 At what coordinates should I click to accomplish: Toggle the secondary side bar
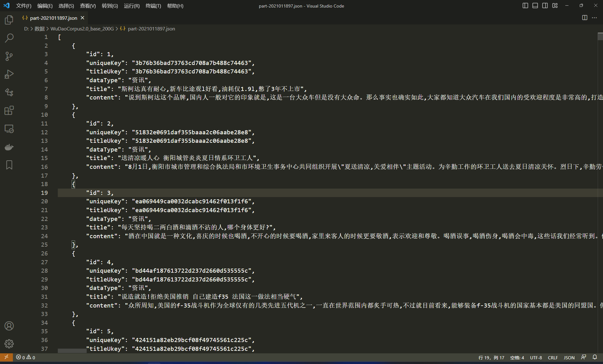point(545,6)
